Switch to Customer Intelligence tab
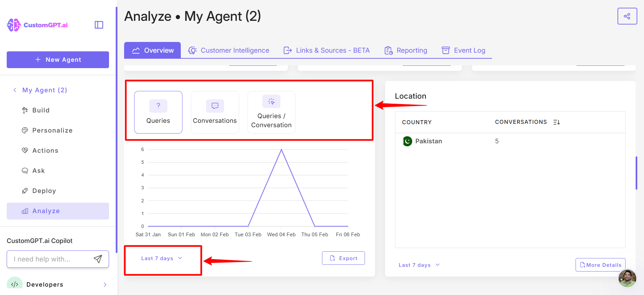Viewport: 644px width, 295px height. coord(229,50)
